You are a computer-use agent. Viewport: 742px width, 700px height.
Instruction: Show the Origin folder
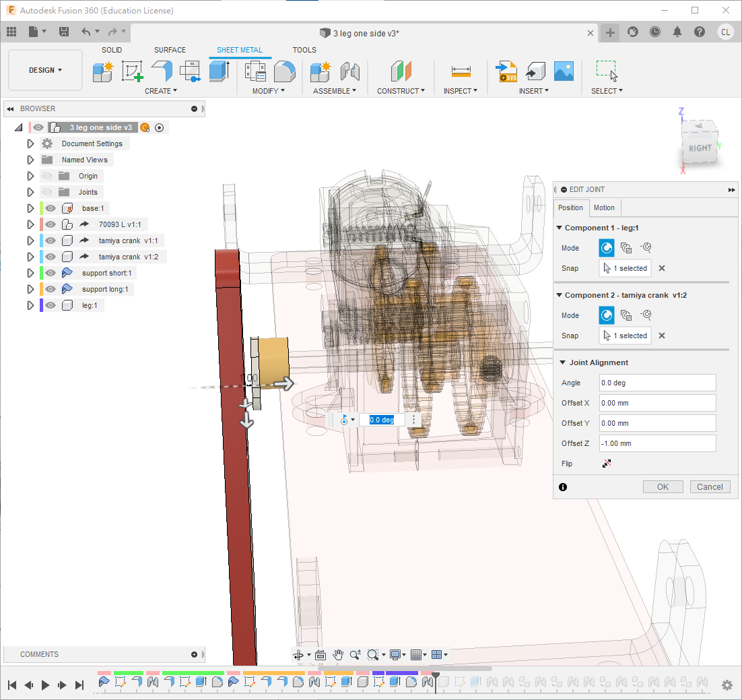tap(47, 176)
